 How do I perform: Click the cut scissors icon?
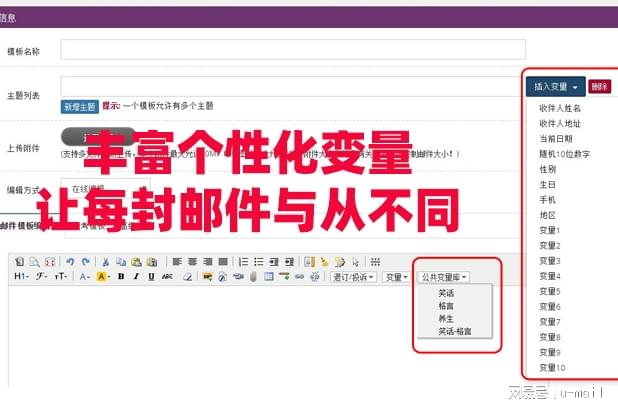tap(106, 262)
